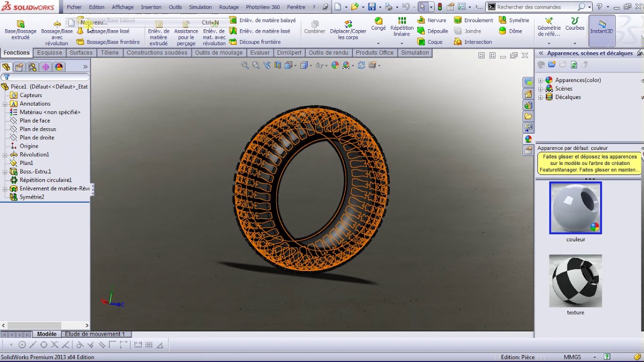Select Répétition linéaire tool
The width and height of the screenshot is (644, 362).
tap(401, 27)
